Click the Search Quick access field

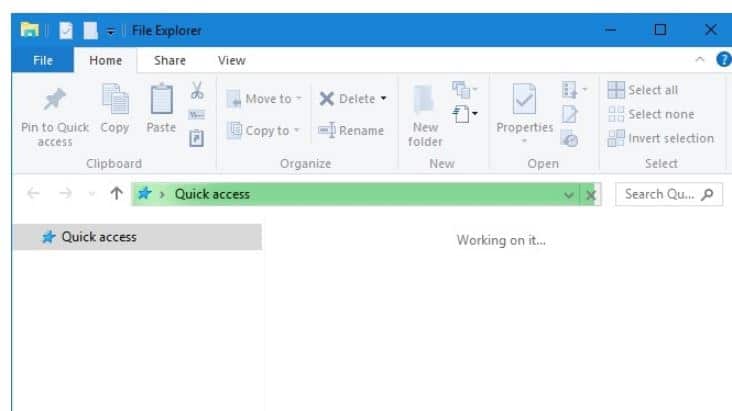[x=658, y=194]
